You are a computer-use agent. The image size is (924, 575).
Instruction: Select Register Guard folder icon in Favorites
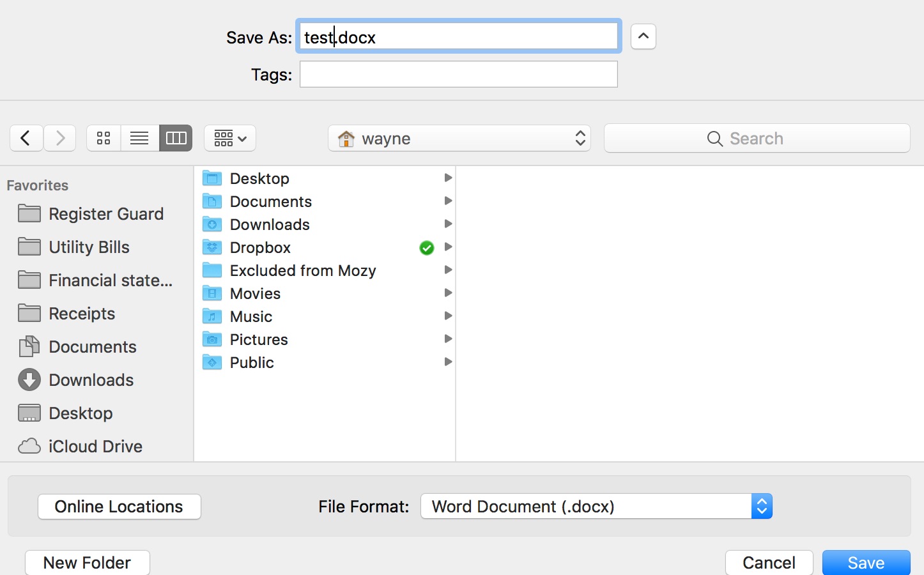click(29, 213)
